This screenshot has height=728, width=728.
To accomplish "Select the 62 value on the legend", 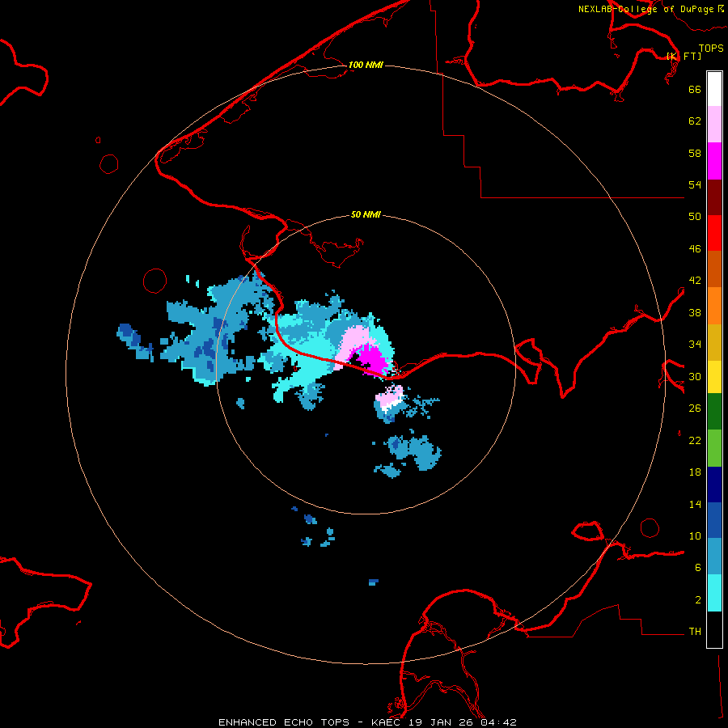I will click(695, 121).
